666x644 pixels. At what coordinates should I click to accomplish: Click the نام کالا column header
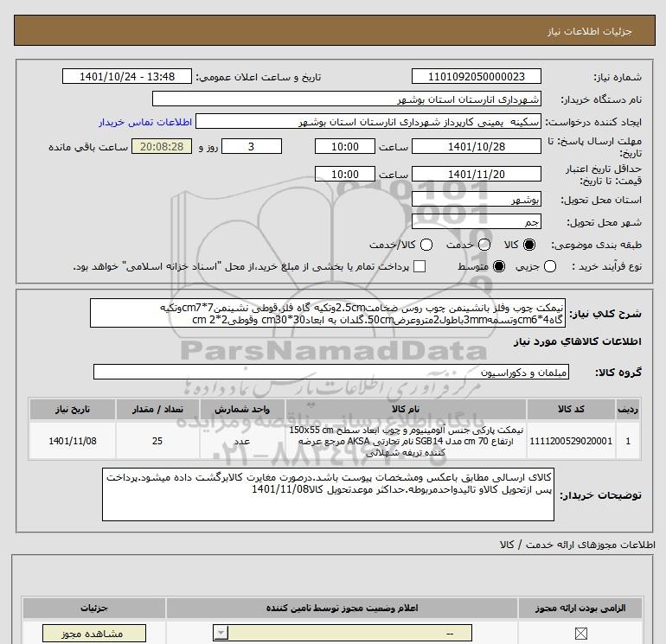coord(406,409)
